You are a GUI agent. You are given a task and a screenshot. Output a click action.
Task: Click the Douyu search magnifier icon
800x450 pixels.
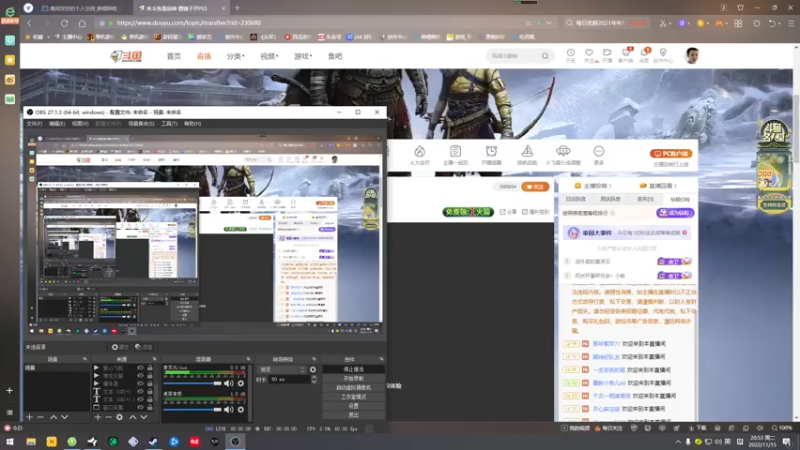click(x=545, y=56)
